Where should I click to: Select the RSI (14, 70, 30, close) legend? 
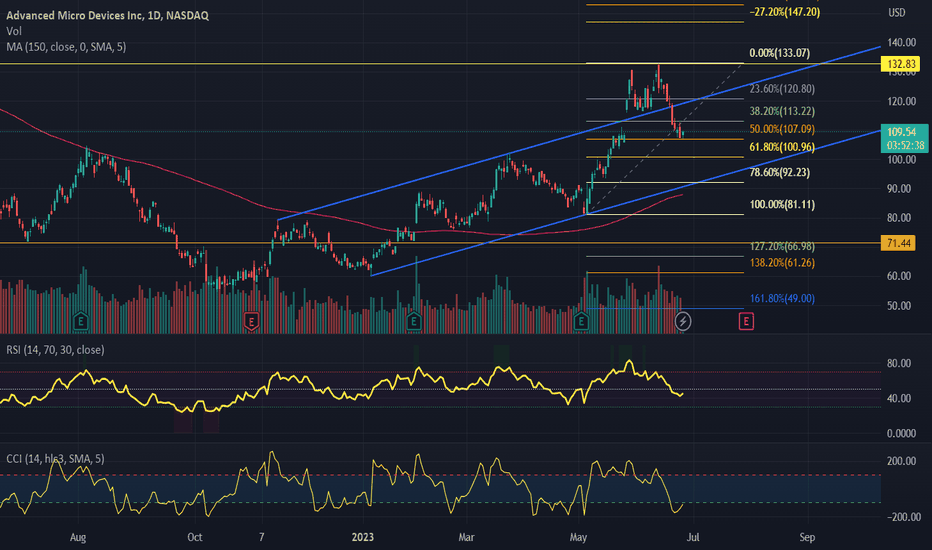point(55,350)
